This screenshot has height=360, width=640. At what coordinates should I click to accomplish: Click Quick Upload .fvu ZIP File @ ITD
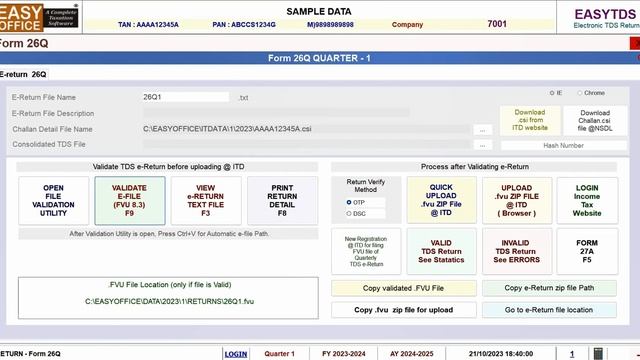click(x=441, y=200)
